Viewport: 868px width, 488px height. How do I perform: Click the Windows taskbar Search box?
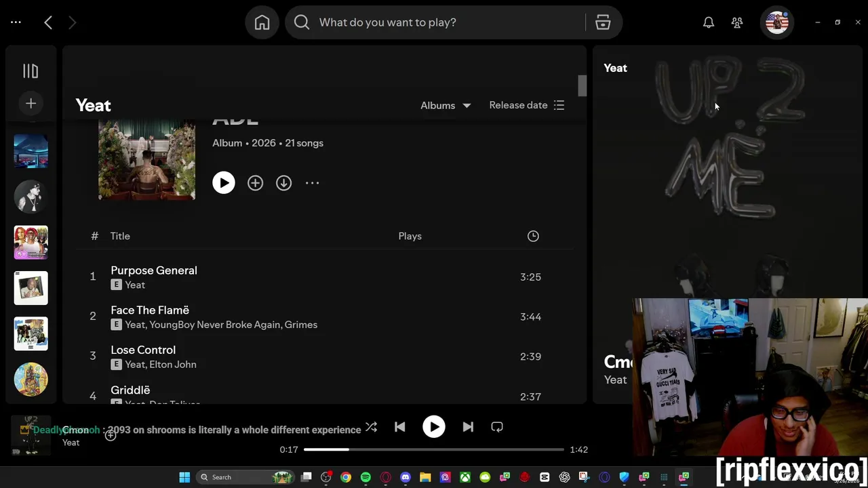(x=245, y=477)
